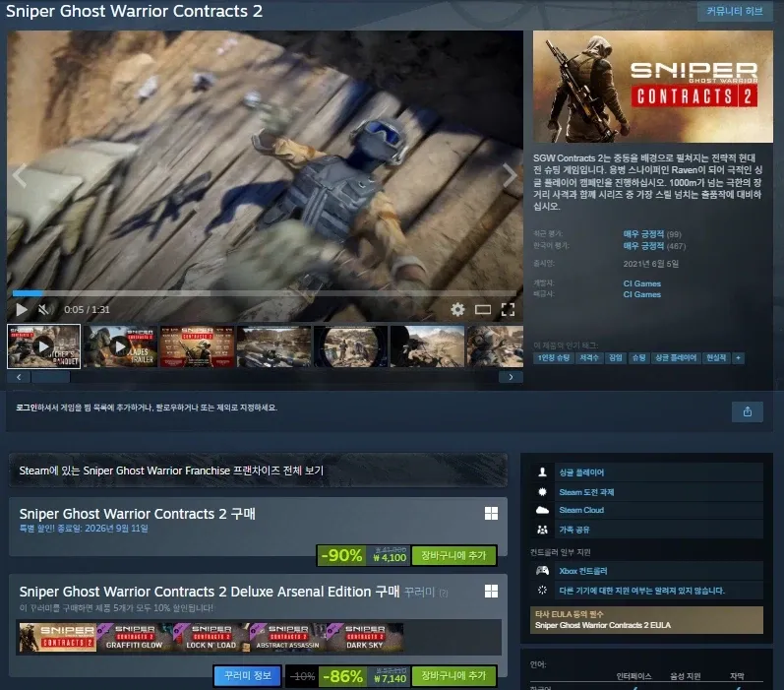
Task: Open video settings gear icon
Action: click(x=457, y=310)
